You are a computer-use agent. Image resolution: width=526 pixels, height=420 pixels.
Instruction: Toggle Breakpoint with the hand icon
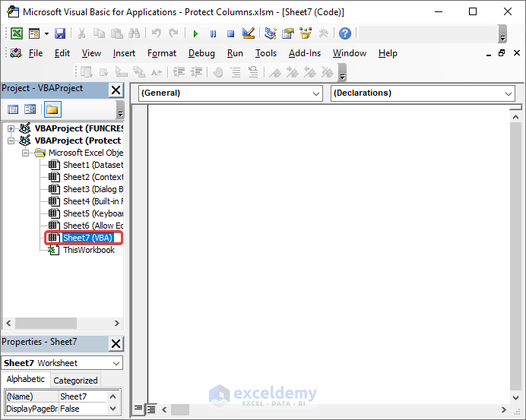click(x=218, y=72)
